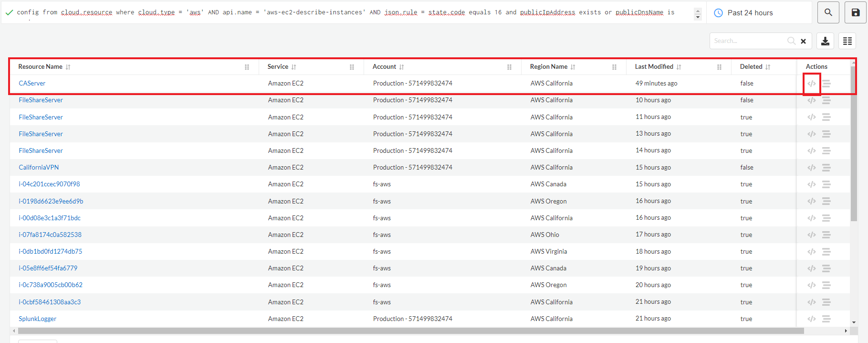
Task: Sort by the Last Modified column
Action: [679, 67]
